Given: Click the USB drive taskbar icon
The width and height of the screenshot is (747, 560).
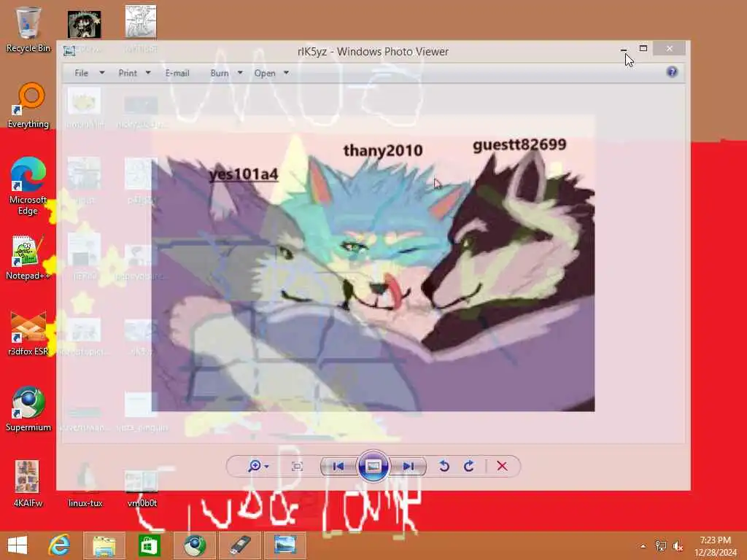Looking at the screenshot, I should point(239,545).
